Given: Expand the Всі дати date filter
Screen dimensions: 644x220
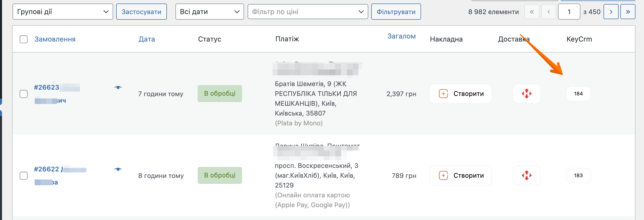Looking at the screenshot, I should (x=209, y=12).
